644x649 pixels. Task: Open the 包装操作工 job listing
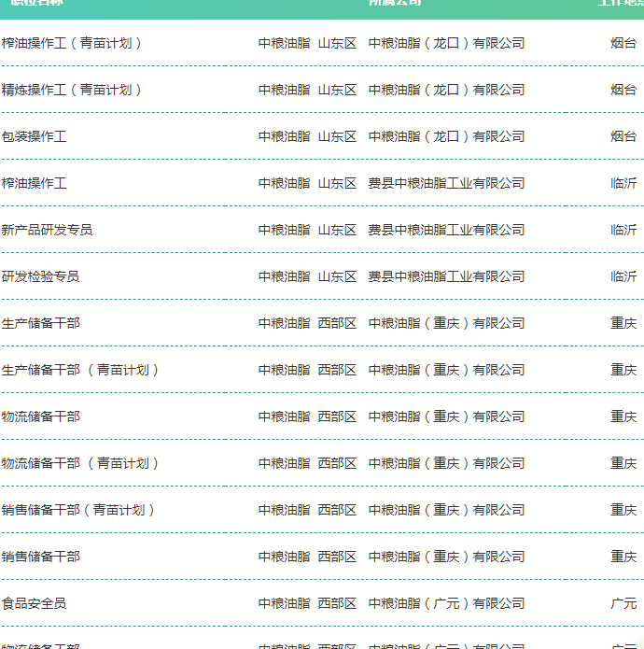[x=34, y=136]
